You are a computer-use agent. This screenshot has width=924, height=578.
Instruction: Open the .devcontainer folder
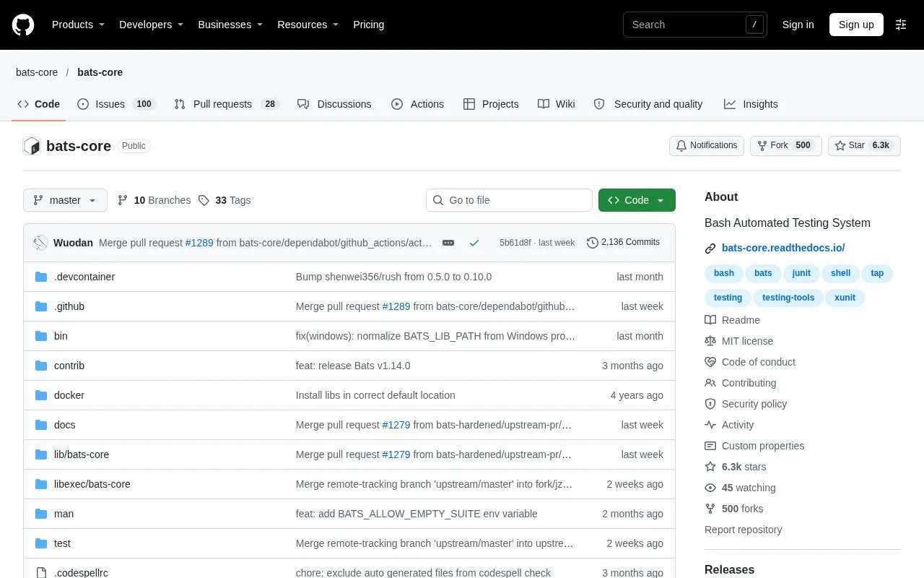pos(84,277)
